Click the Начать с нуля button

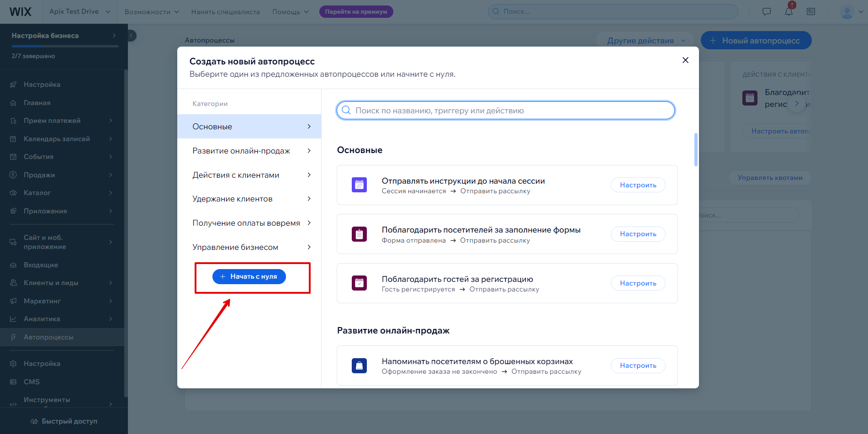click(249, 276)
